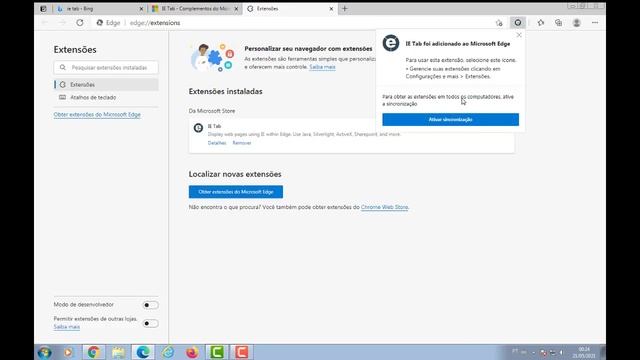Click blue Obter extensões do Microsoft Edge button
Viewport: 640px width, 360px height.
click(x=236, y=192)
